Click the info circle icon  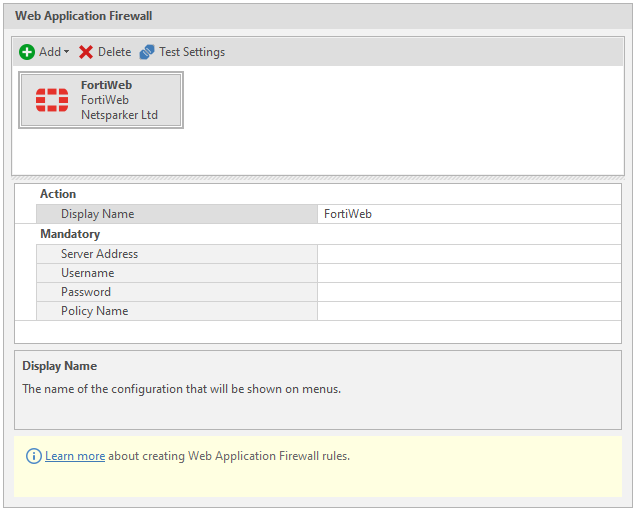[x=34, y=456]
